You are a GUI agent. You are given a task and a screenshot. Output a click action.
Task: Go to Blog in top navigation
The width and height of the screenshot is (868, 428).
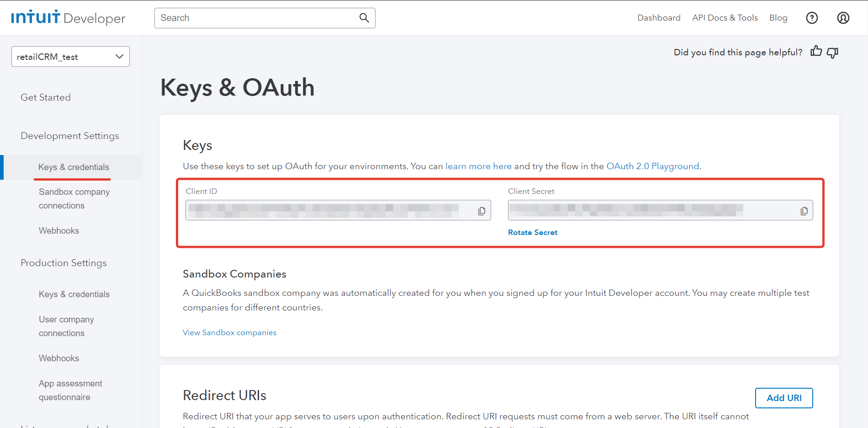tap(778, 18)
